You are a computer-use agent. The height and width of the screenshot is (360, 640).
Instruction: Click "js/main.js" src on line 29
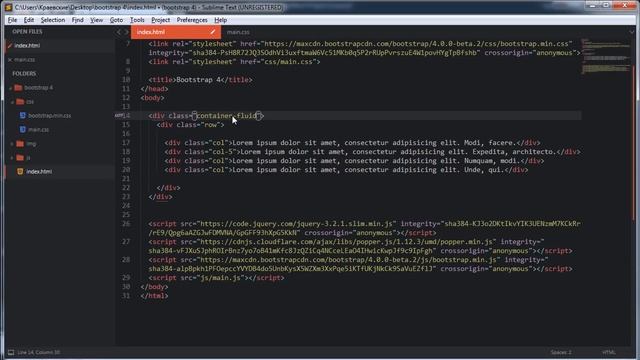(220, 278)
